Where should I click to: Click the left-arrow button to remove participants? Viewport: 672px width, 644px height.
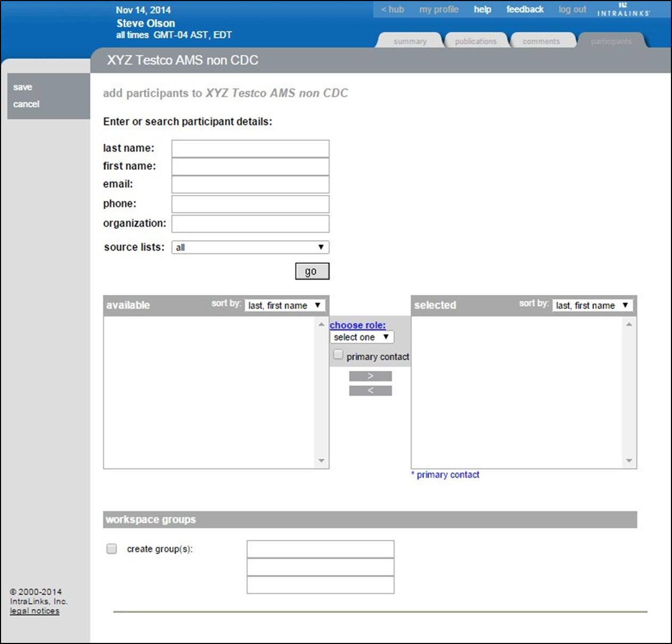(x=370, y=390)
